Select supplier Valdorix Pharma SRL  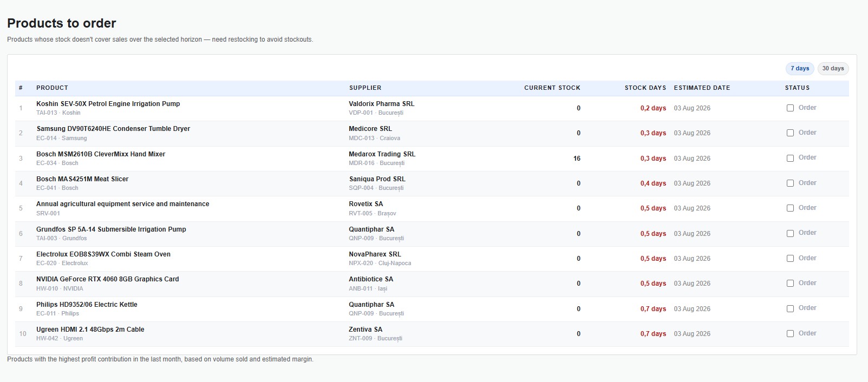(x=381, y=104)
